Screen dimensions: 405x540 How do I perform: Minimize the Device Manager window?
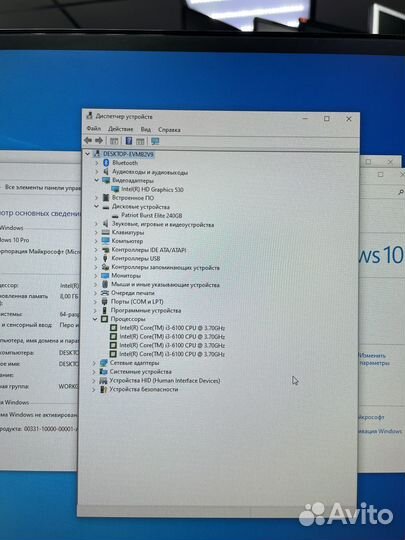coord(305,118)
